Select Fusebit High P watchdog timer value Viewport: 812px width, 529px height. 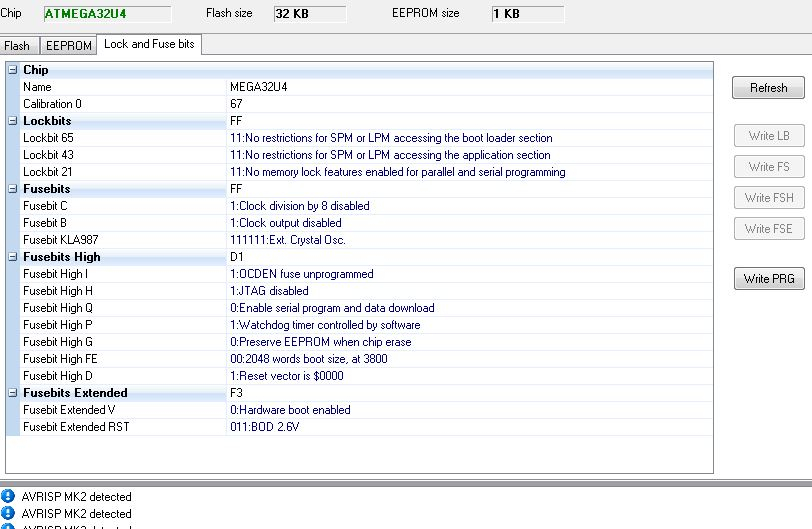469,325
